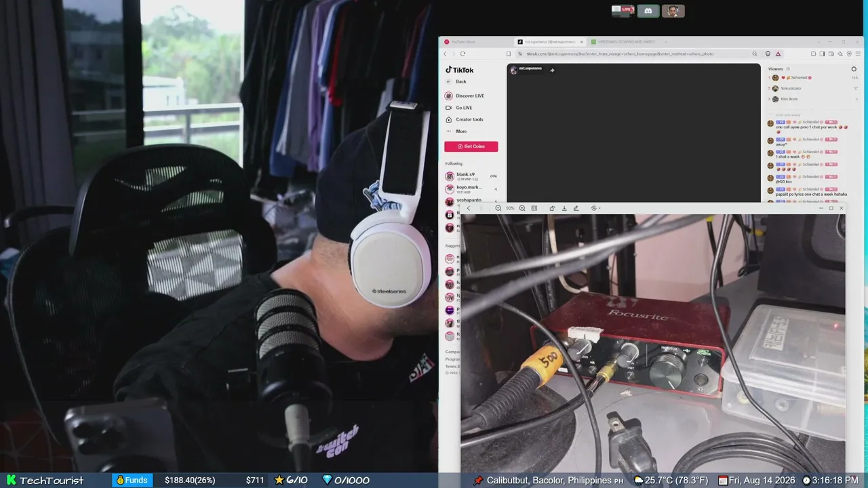Click the Kick logo in the overlay bar
Image resolution: width=868 pixels, height=488 pixels.
[x=11, y=480]
